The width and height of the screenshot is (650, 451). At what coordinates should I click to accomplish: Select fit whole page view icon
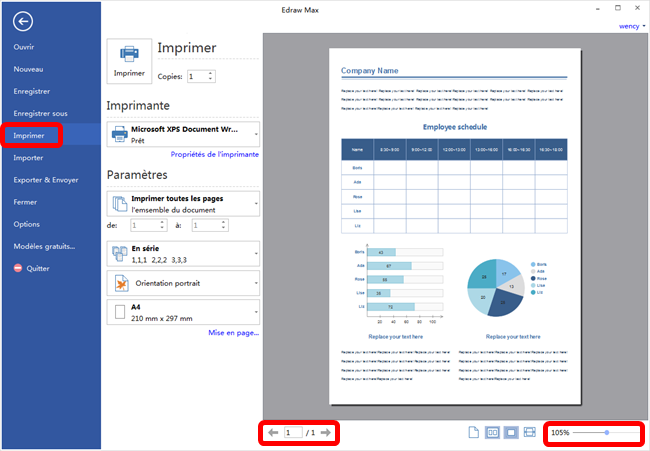[x=511, y=432]
